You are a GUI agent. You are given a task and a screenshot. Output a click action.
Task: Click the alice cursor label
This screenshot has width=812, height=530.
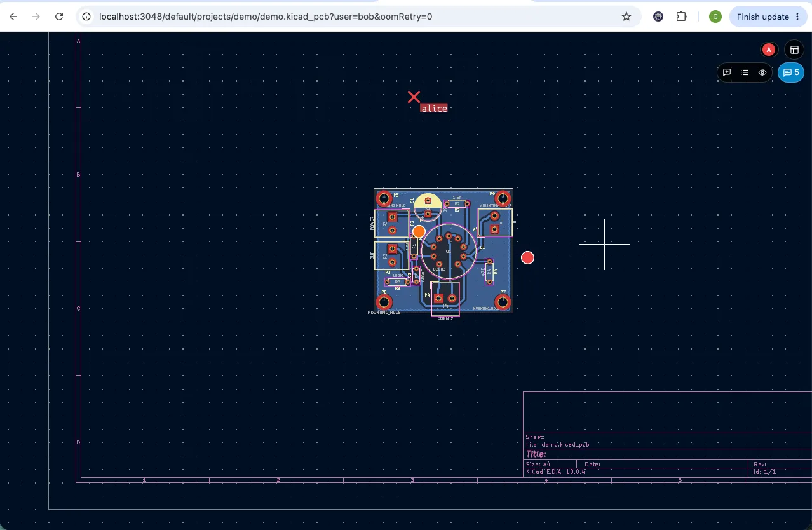(434, 109)
